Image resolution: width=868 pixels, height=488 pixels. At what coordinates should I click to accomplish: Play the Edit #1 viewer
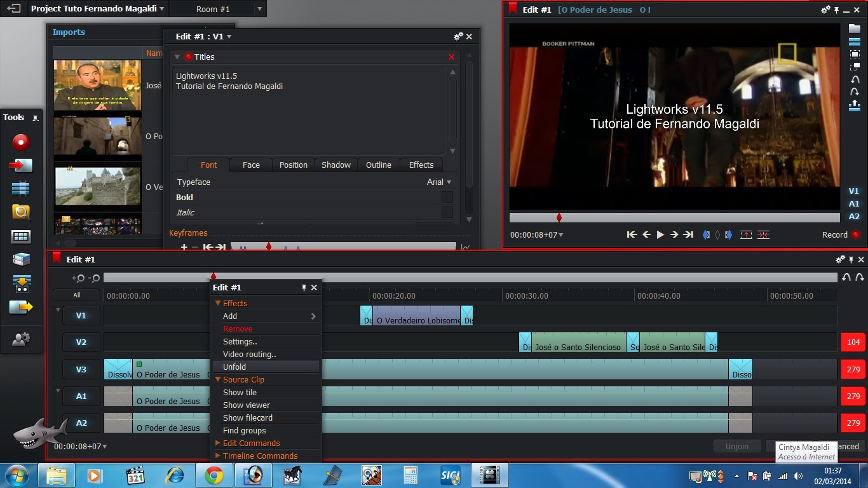click(x=660, y=234)
